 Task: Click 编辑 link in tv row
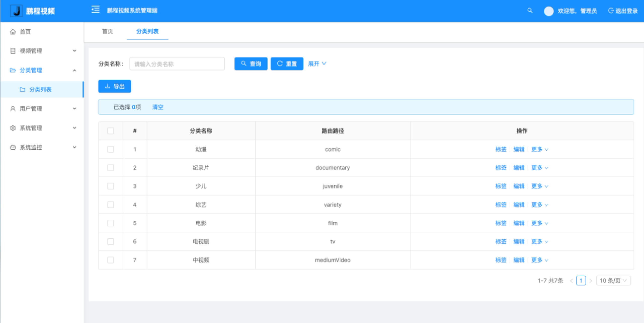519,242
